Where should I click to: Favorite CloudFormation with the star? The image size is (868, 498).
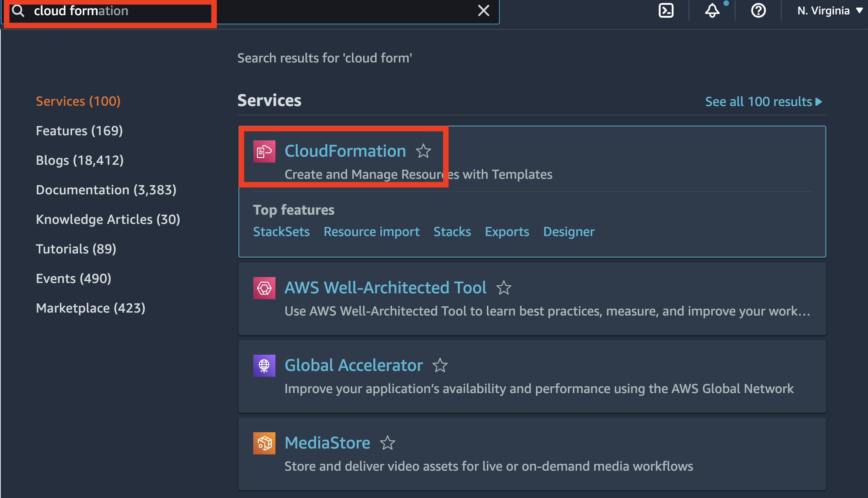point(423,151)
